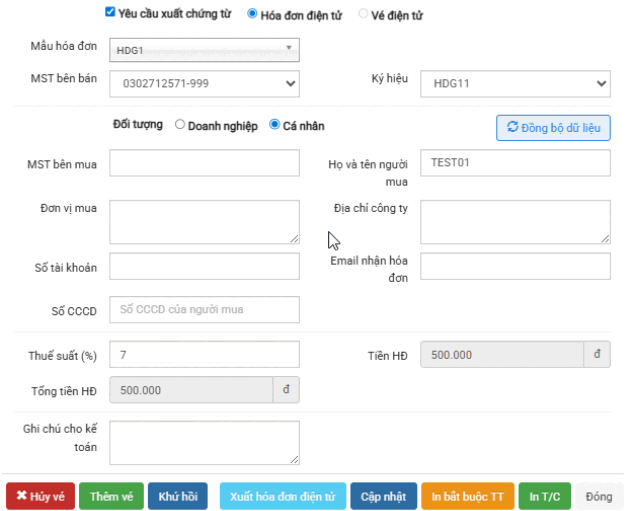Open the Mẫu hóa đơn dropdown
Viewport: 632px width, 511px height.
click(x=204, y=49)
